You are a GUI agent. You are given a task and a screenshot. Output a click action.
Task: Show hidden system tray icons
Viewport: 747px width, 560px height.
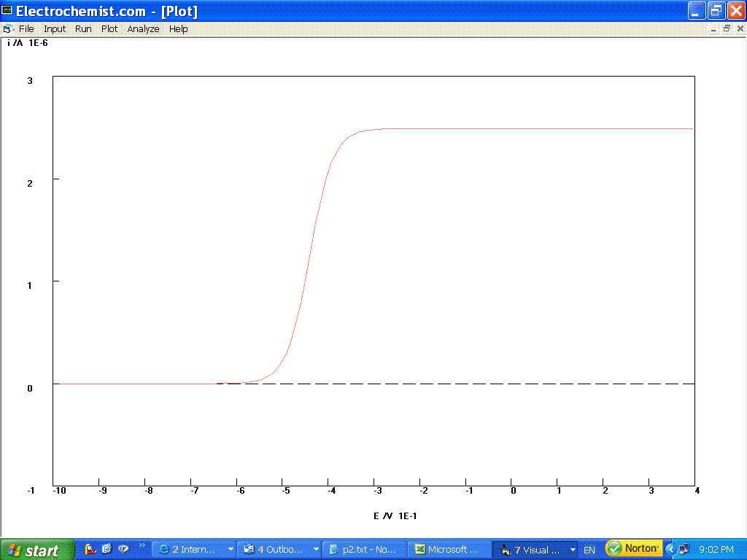coord(670,549)
